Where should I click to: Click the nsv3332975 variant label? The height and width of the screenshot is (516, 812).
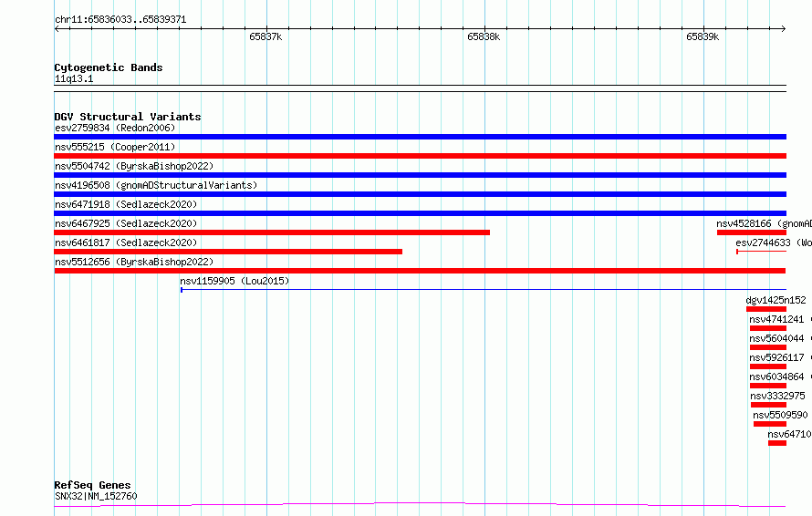(777, 396)
